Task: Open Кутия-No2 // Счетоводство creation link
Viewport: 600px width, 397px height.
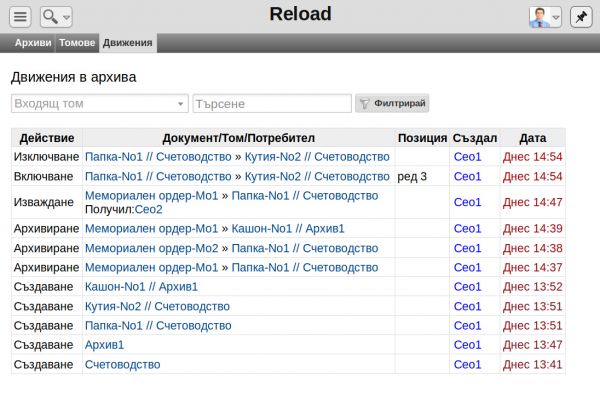Action: (157, 306)
